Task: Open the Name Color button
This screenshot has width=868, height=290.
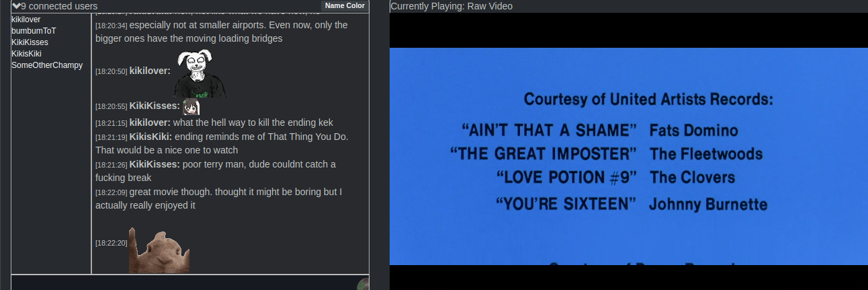Action: (x=345, y=5)
